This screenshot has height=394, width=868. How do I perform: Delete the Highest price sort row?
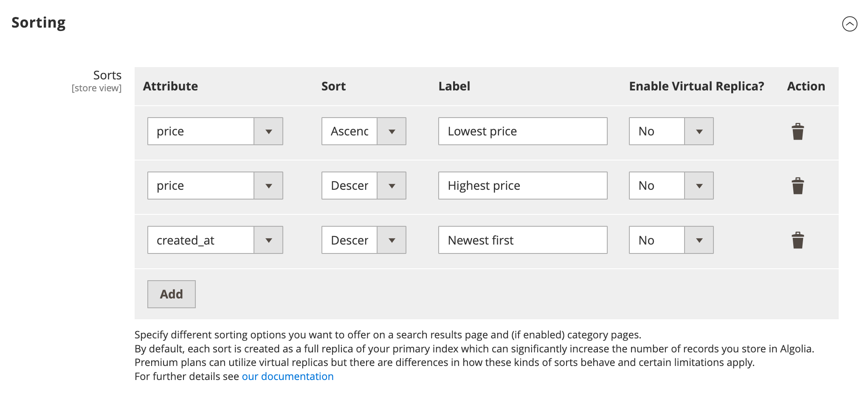pos(798,186)
